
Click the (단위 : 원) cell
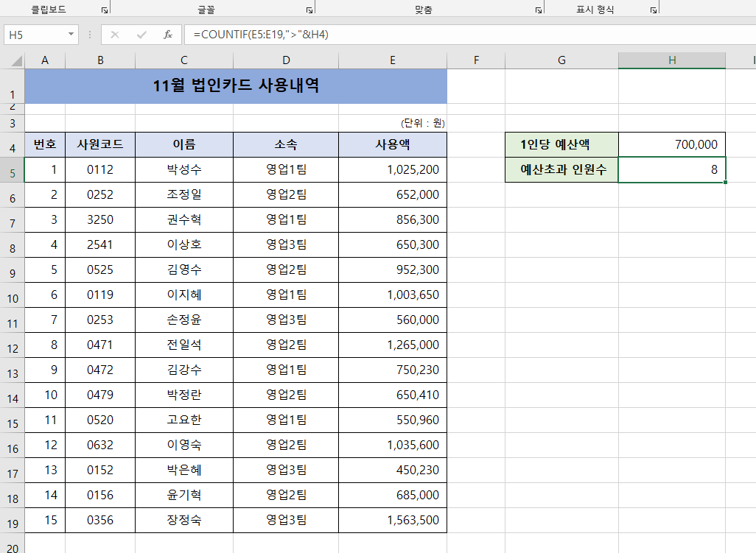pos(393,123)
